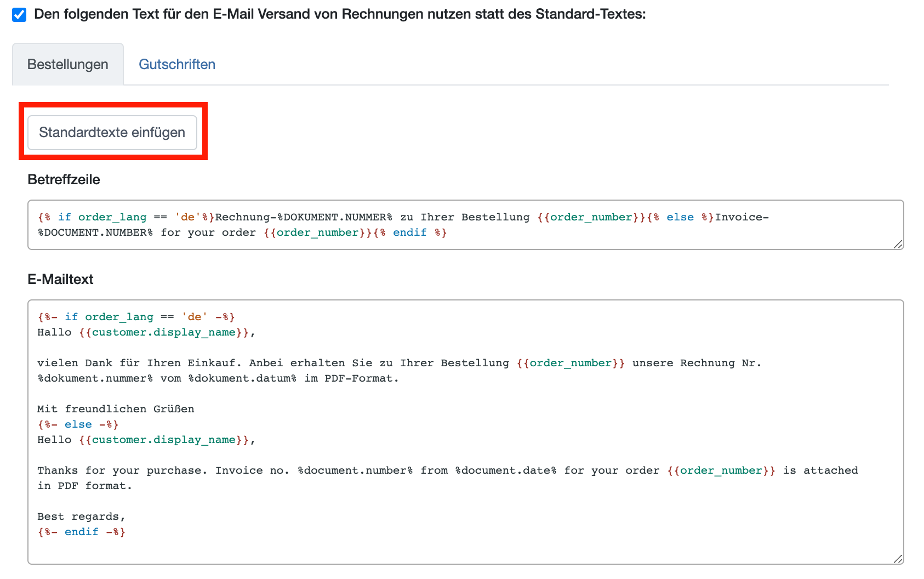Place cursor on the Hello greeting line
Screen dimensions: 924x579
point(146,440)
